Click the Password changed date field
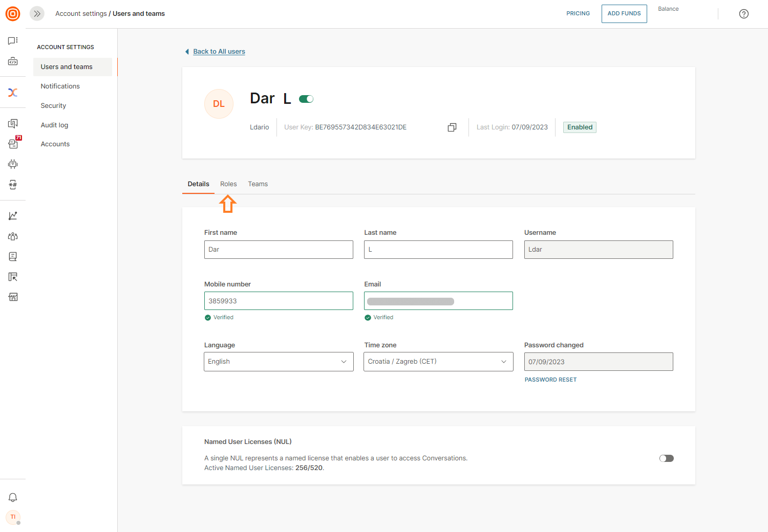This screenshot has height=532, width=768. 599,362
